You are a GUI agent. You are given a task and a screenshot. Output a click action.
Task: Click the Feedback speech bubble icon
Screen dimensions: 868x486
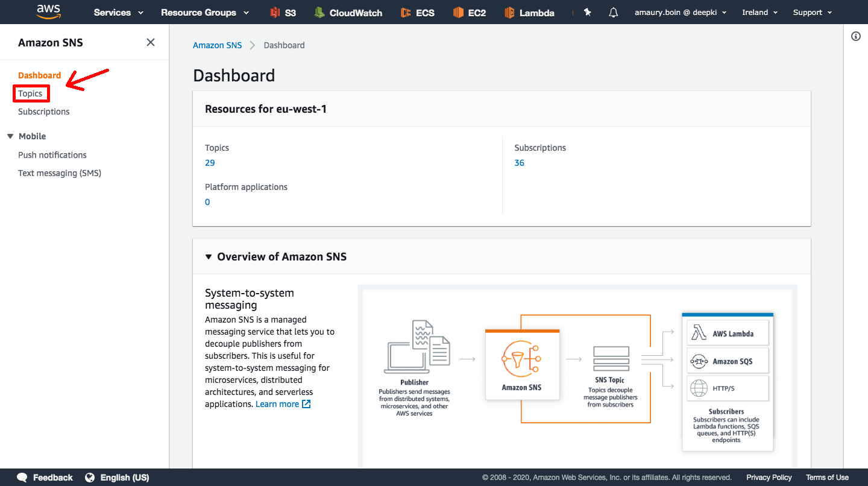(22, 478)
